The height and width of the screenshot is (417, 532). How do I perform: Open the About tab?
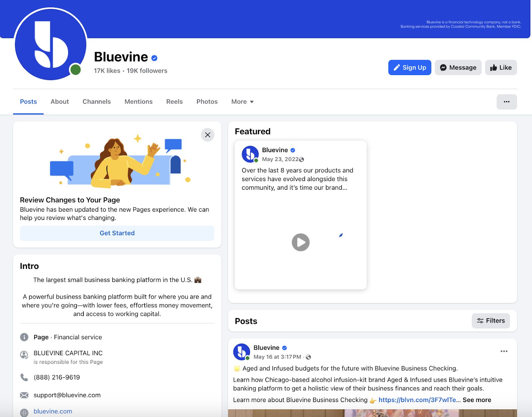(x=60, y=102)
